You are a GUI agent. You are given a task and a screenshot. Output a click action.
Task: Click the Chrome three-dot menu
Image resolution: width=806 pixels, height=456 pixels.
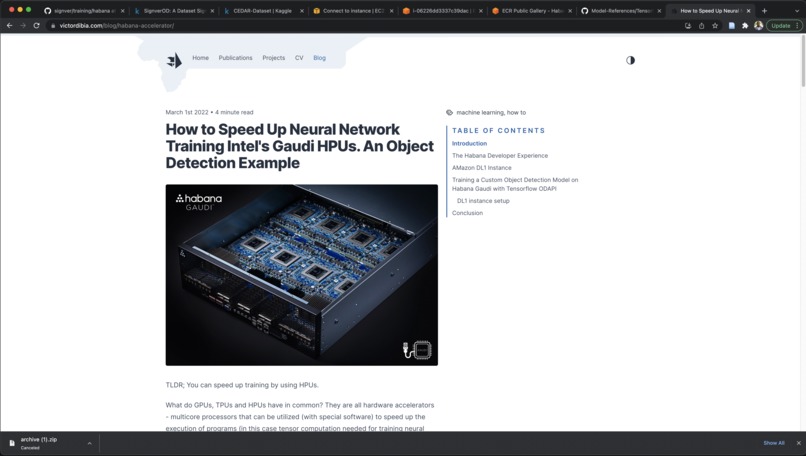coord(797,25)
